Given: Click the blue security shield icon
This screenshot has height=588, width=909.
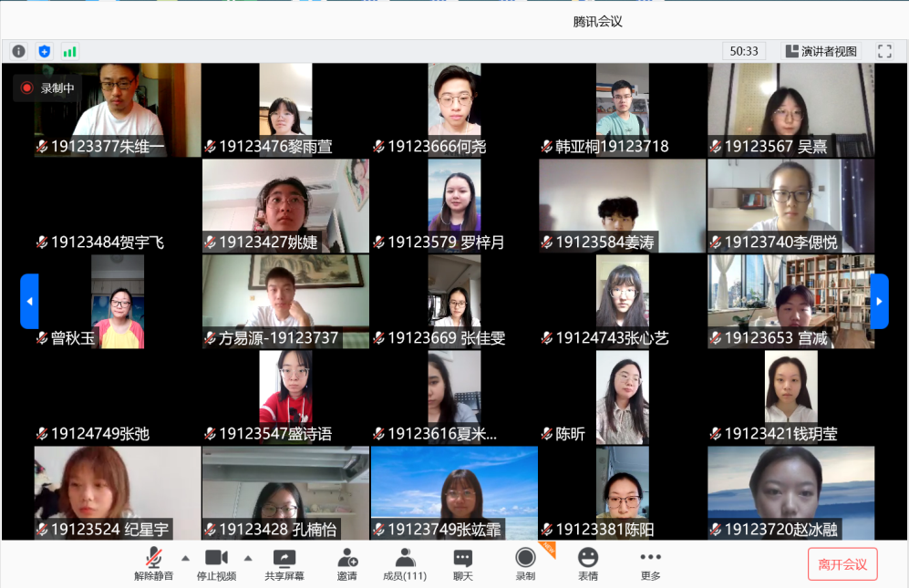Looking at the screenshot, I should [x=44, y=52].
